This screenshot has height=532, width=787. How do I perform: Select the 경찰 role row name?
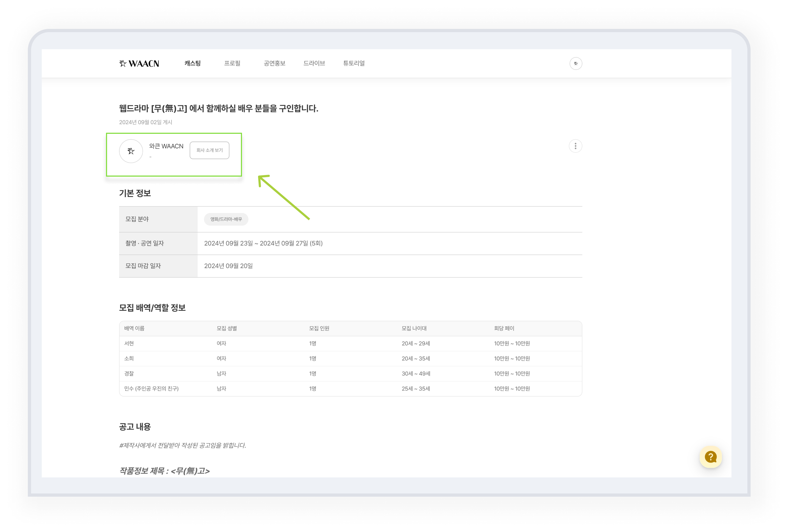point(129,374)
